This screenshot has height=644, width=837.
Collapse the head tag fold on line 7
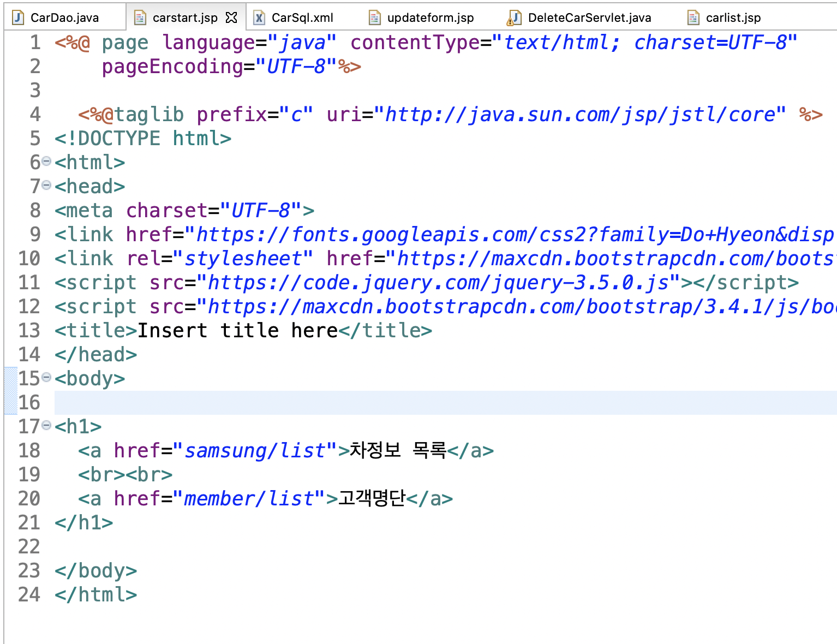[x=46, y=185]
